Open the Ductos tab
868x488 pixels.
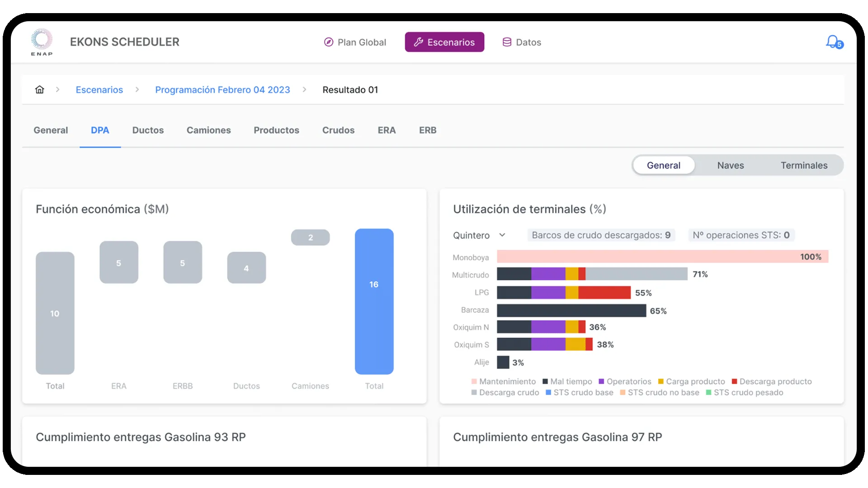(148, 130)
